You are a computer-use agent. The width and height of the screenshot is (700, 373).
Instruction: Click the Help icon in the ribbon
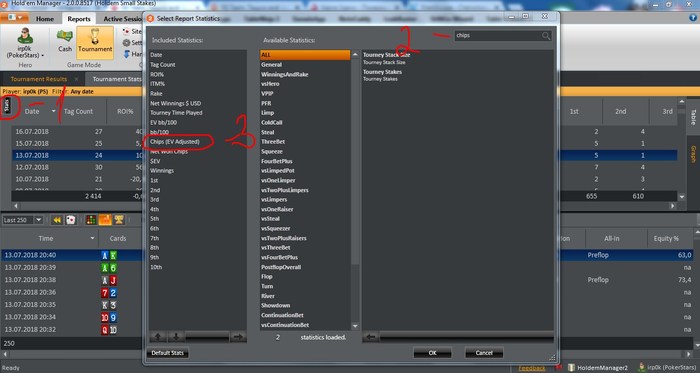click(x=692, y=18)
